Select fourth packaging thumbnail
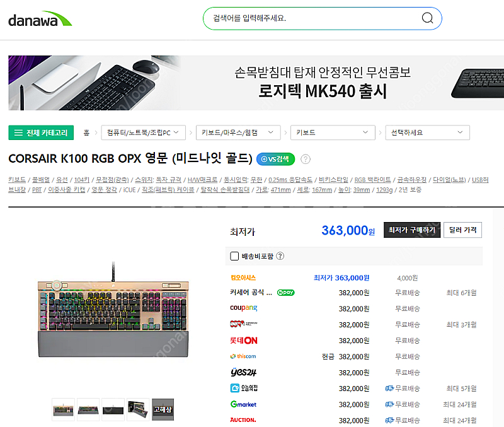This screenshot has height=427, width=504. click(138, 409)
